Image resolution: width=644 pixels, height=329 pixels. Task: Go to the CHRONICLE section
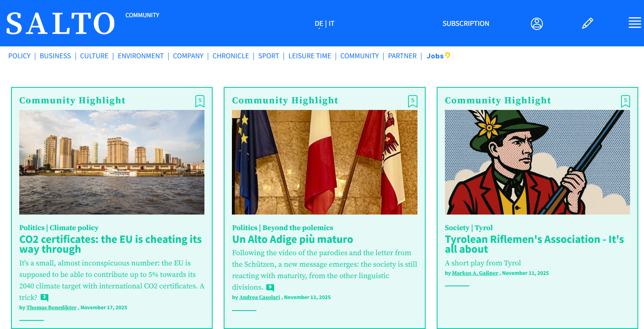point(231,56)
